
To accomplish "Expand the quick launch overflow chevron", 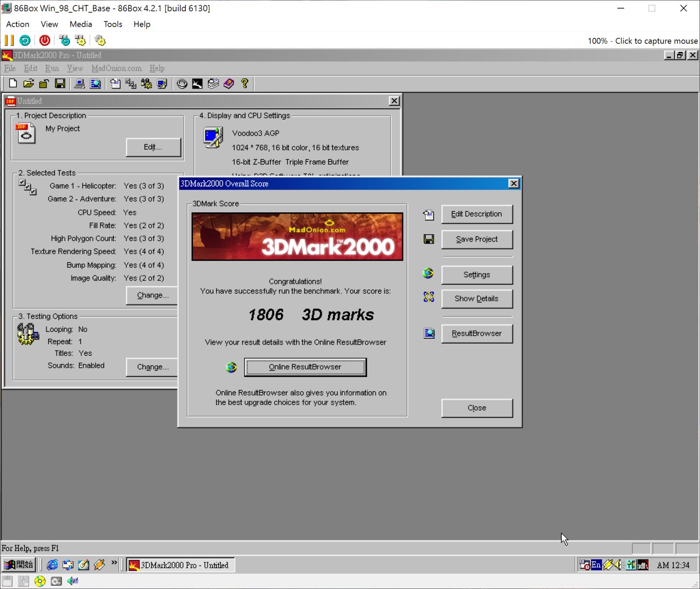I will pyautogui.click(x=114, y=563).
